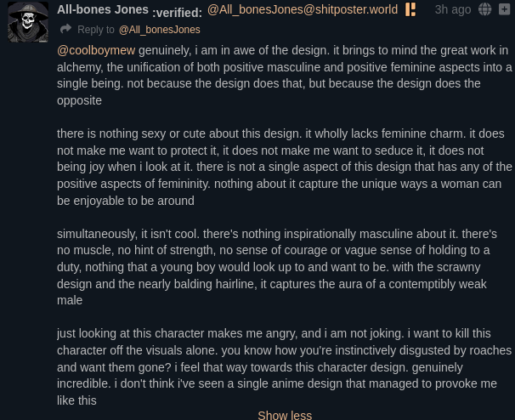This screenshot has height=420, width=515.
Task: Click the reply arrow icon
Action: coord(65,29)
